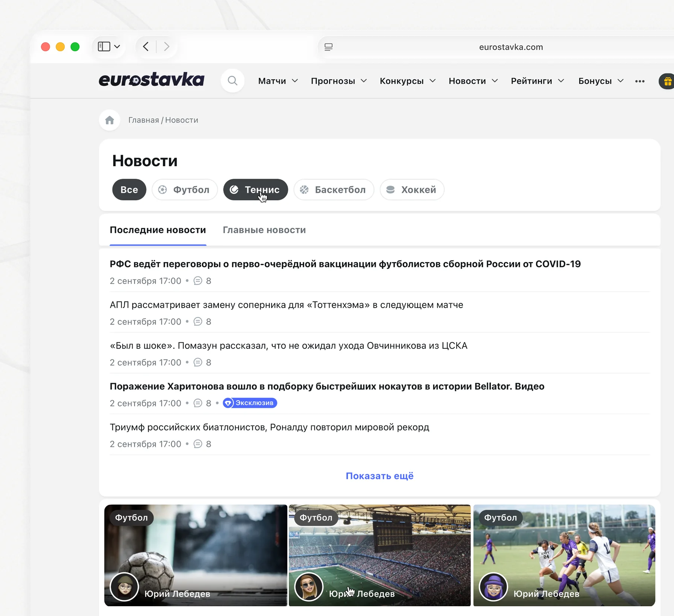Open the Новости breadcrumb link
Image resolution: width=674 pixels, height=616 pixels.
click(x=182, y=120)
